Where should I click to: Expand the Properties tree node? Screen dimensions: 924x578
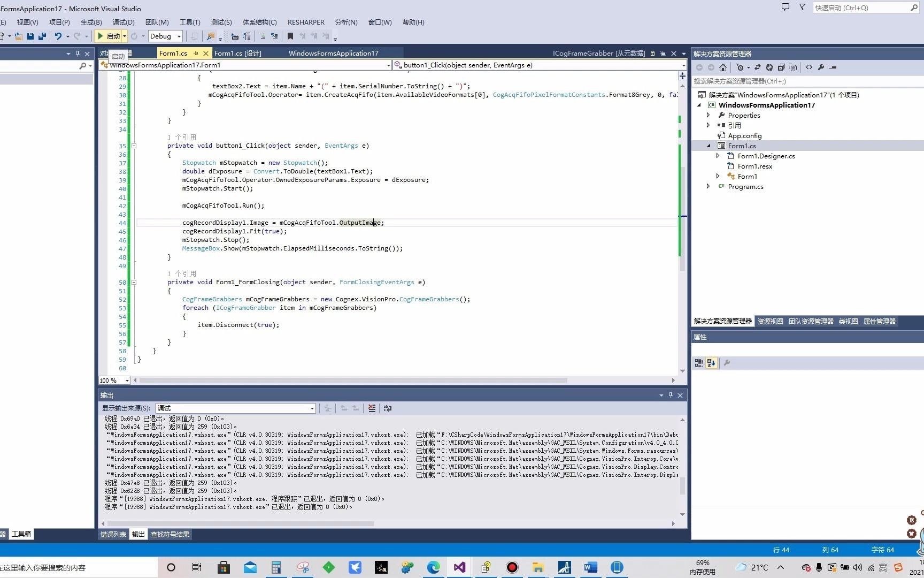pyautogui.click(x=709, y=115)
